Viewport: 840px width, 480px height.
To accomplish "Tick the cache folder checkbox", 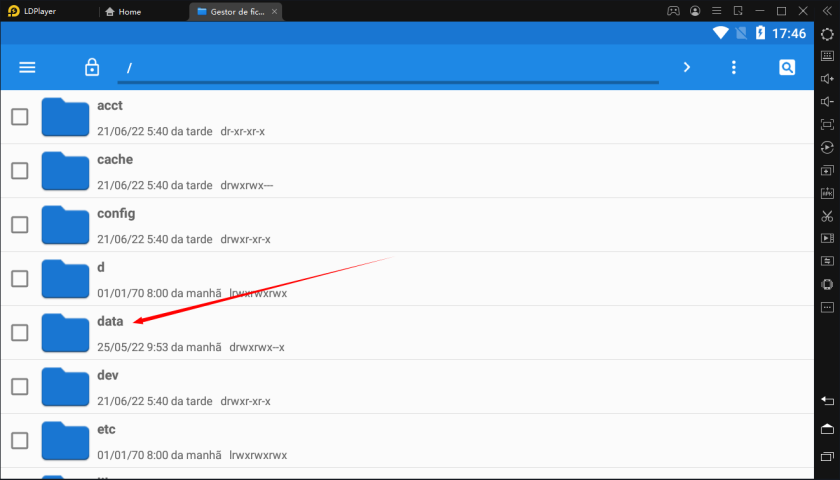I will point(20,171).
